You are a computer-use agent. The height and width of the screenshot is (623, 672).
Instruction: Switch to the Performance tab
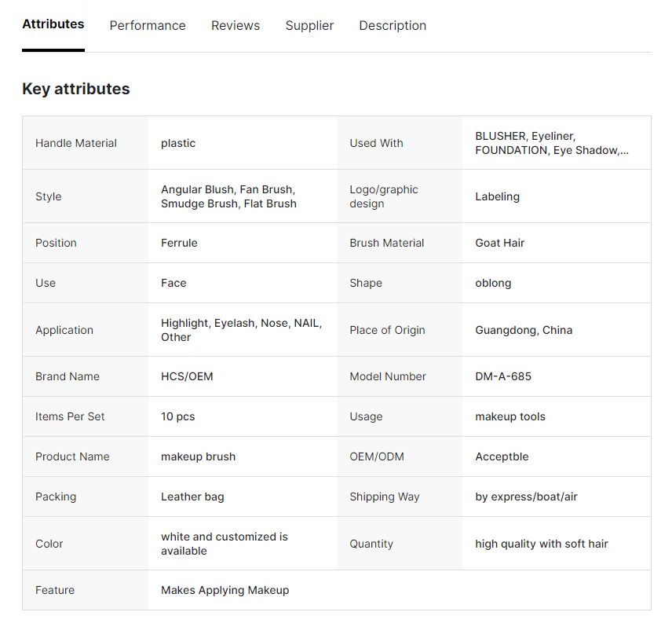(148, 26)
